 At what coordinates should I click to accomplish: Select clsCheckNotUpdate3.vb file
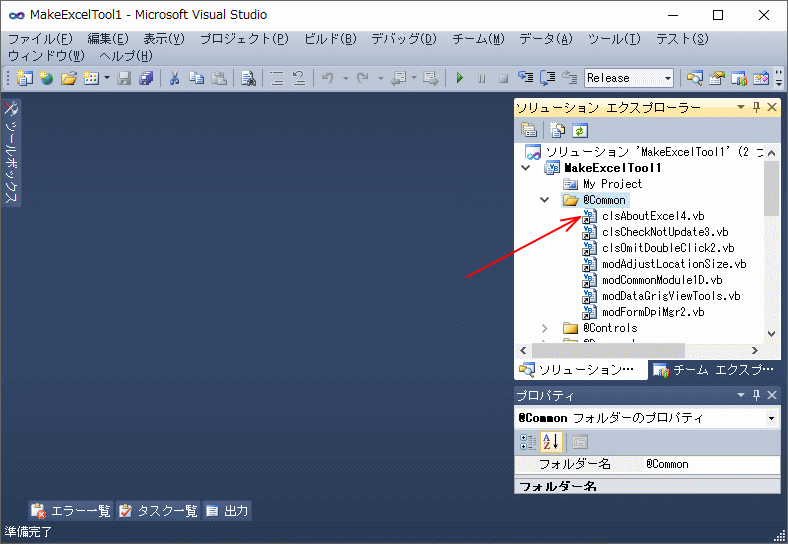[665, 232]
